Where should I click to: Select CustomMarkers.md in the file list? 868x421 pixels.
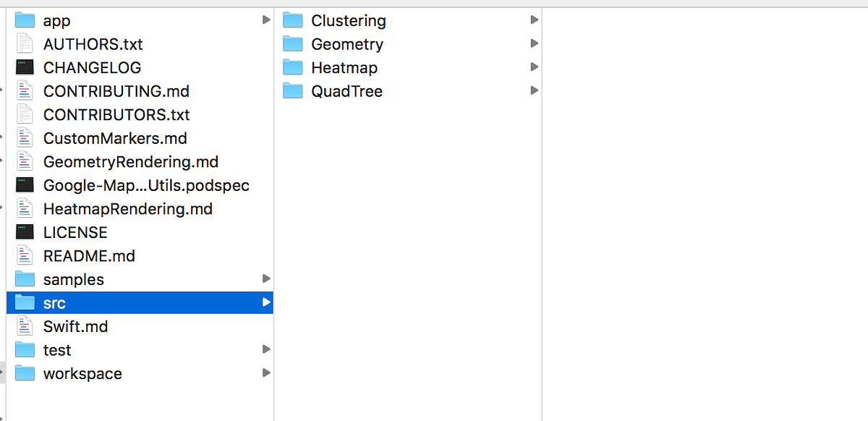pos(116,137)
